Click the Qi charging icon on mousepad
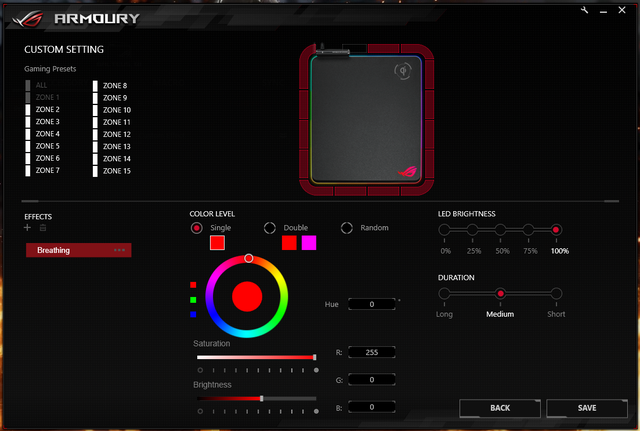640x431 pixels. coord(403,71)
